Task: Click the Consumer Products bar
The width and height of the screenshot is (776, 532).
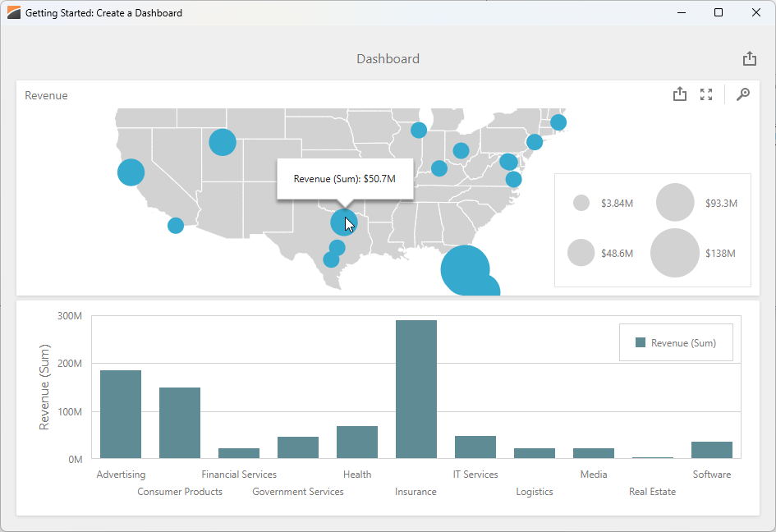Action: pos(180,423)
